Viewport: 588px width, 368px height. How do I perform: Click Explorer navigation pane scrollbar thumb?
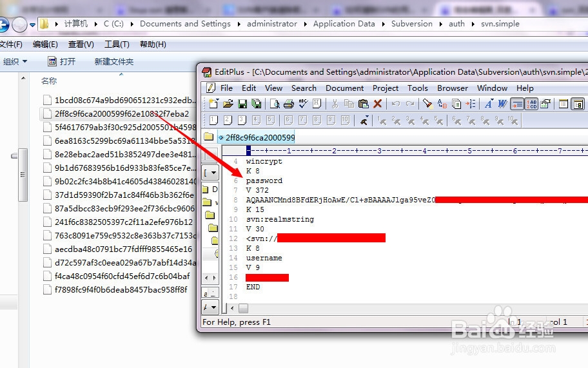pyautogui.click(x=23, y=175)
